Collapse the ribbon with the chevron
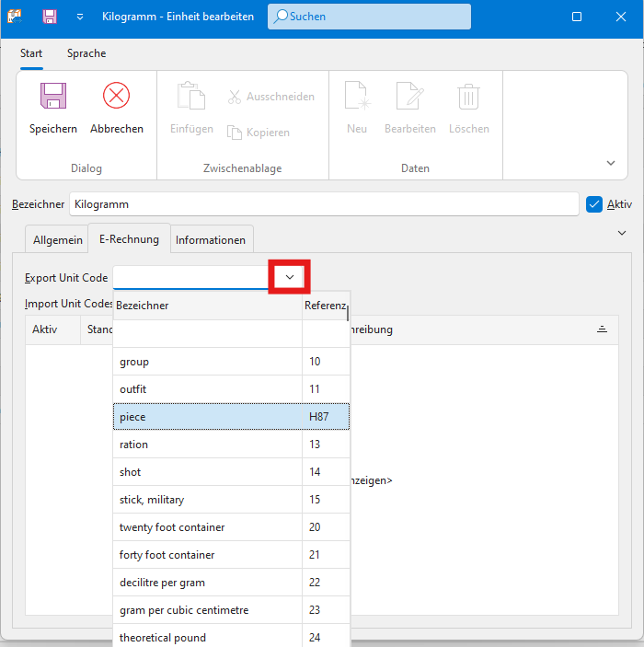644x647 pixels. [610, 163]
